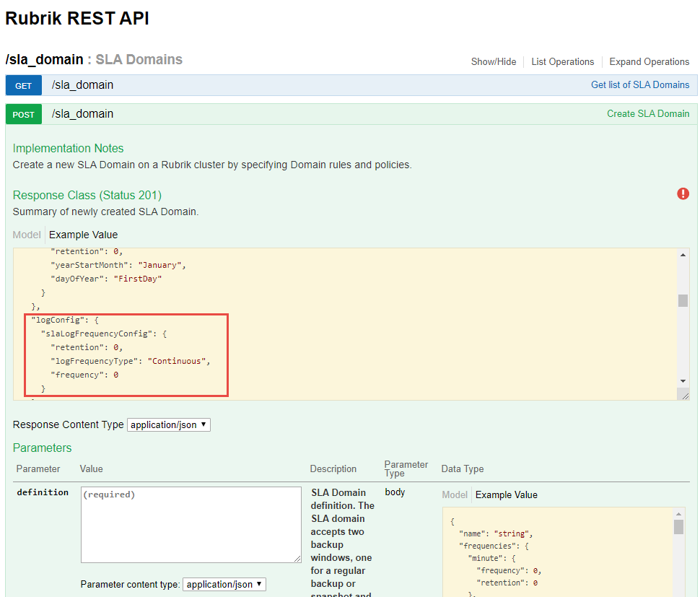Click the POST method badge
700x597 pixels.
click(x=24, y=114)
